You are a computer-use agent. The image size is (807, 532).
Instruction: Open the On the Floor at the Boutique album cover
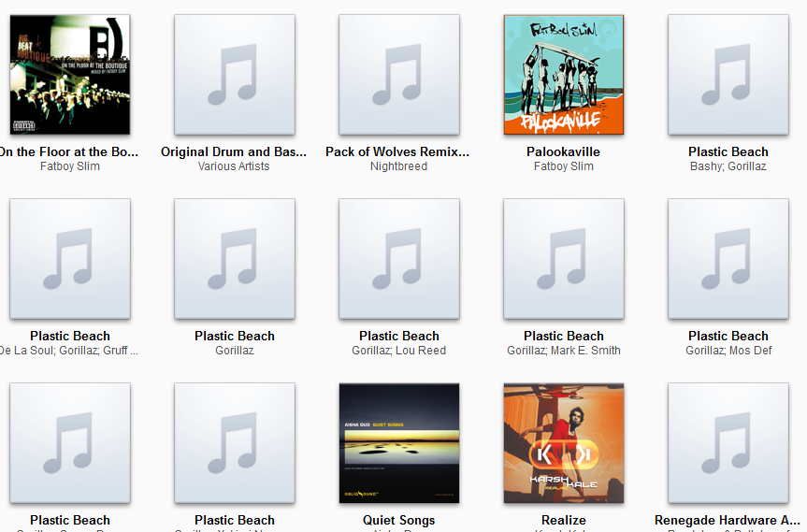(70, 75)
